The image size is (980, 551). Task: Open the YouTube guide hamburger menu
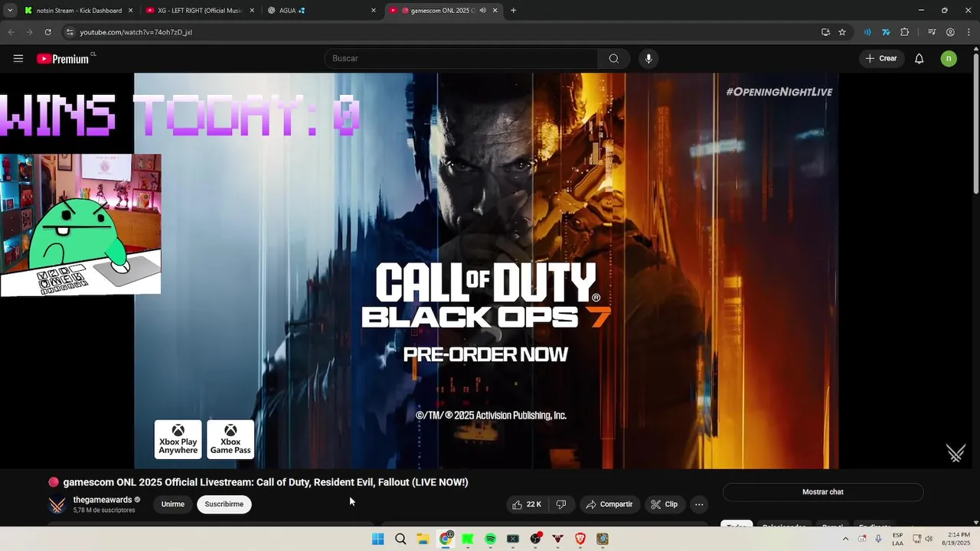18,58
